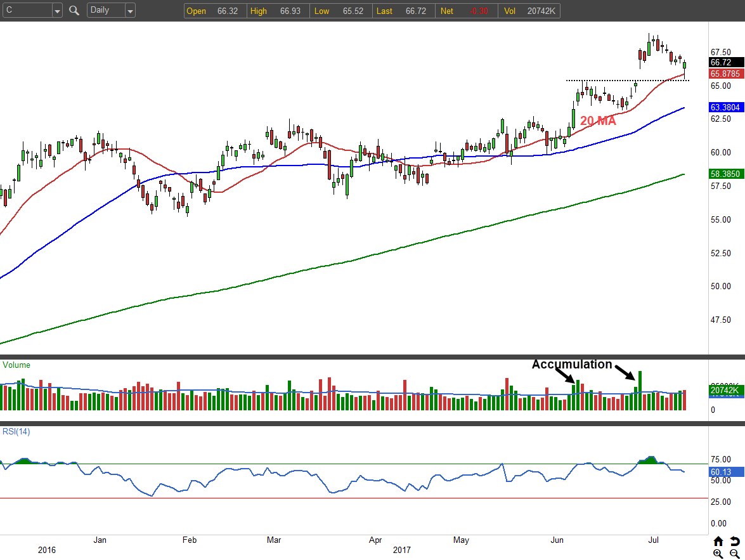Click the RSI 25.00 axis label
745x560 pixels.
[x=721, y=502]
